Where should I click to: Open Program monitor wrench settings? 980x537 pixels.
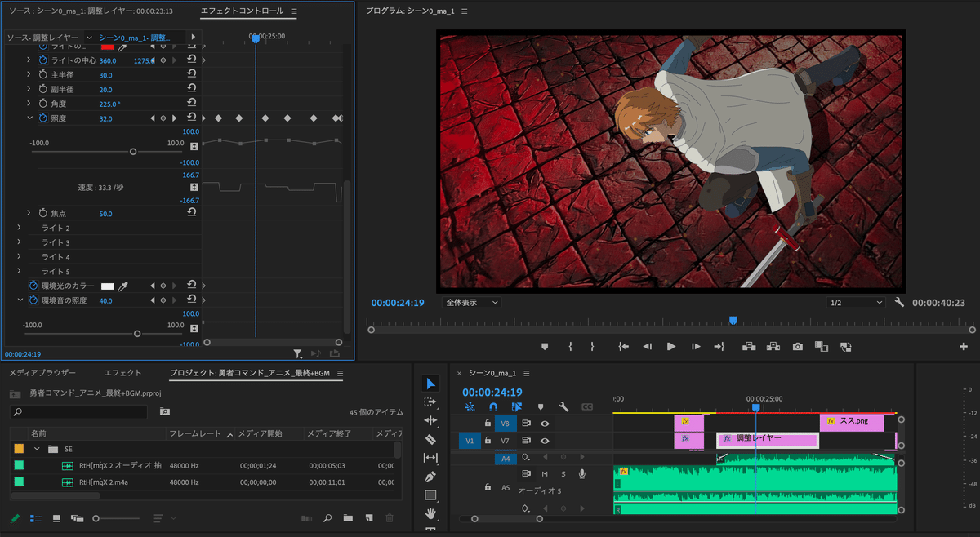click(899, 303)
